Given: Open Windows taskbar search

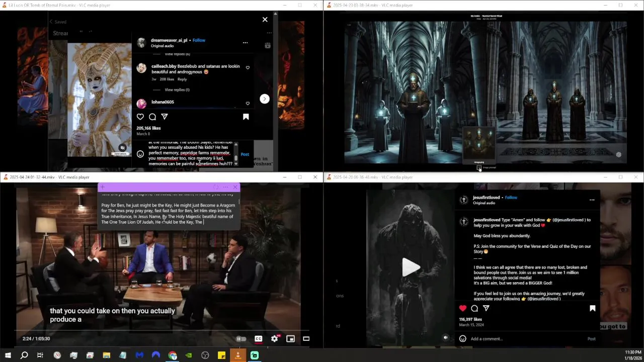Looking at the screenshot, I should (24, 355).
